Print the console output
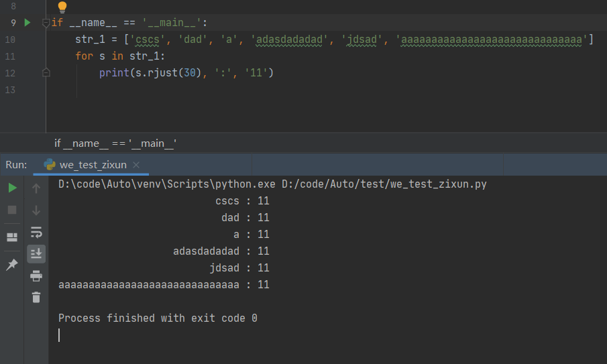 click(x=36, y=276)
